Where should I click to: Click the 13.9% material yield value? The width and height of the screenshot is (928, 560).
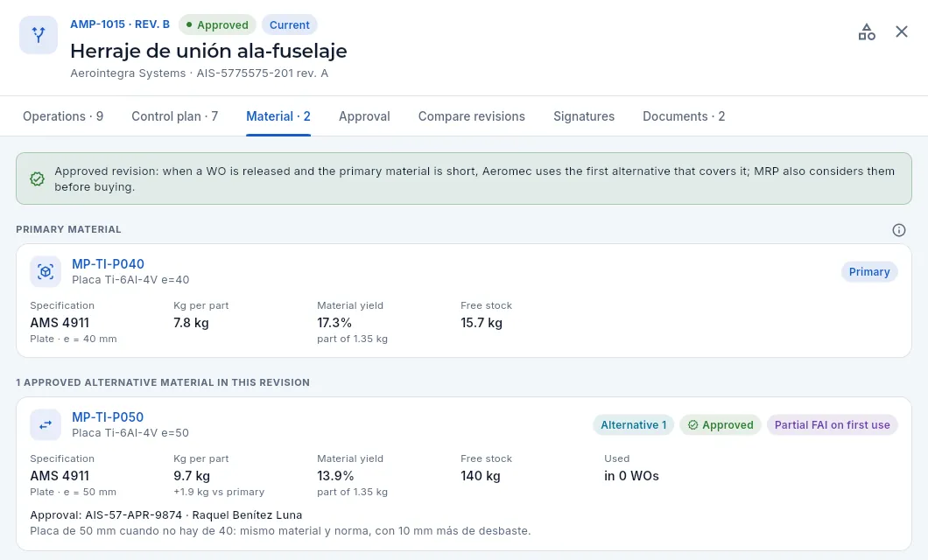tap(335, 476)
